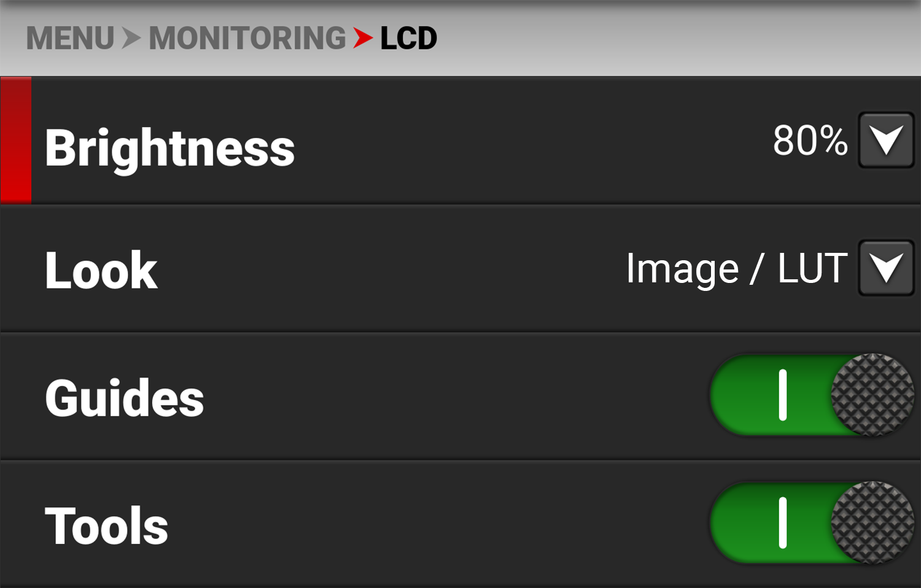Click the Look label
Image resolution: width=921 pixels, height=588 pixels.
click(100, 268)
